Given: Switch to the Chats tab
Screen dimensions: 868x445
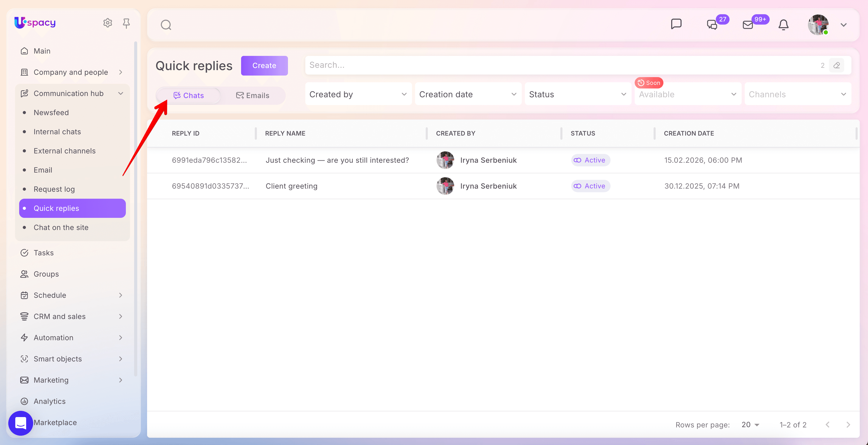Looking at the screenshot, I should coord(188,96).
